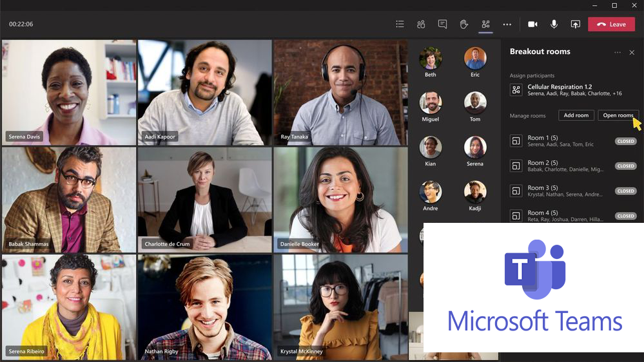Click CLOSED status badge for Room 4
This screenshot has width=644, height=362.
click(x=625, y=216)
